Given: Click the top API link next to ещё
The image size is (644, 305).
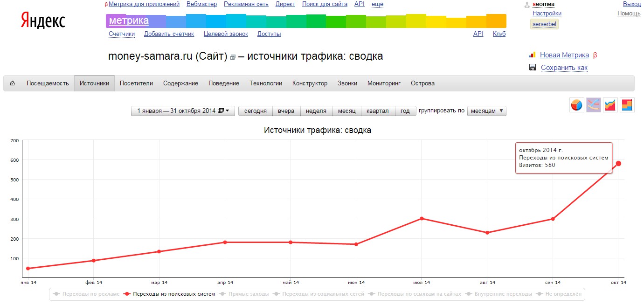Looking at the screenshot, I should pyautogui.click(x=360, y=4).
